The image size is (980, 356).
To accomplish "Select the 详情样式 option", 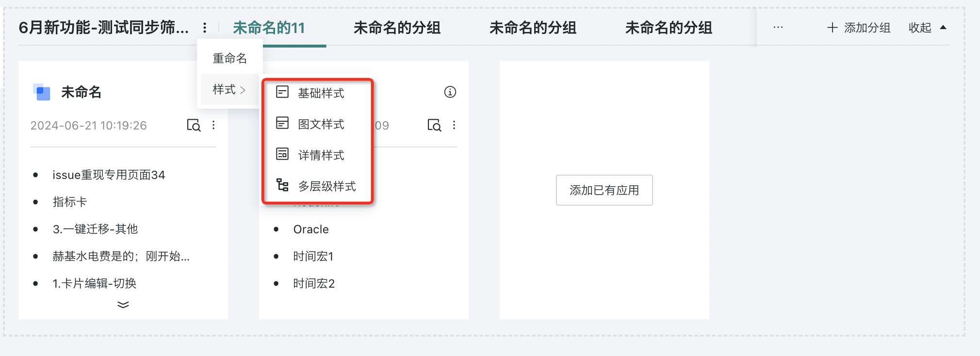I will click(318, 155).
